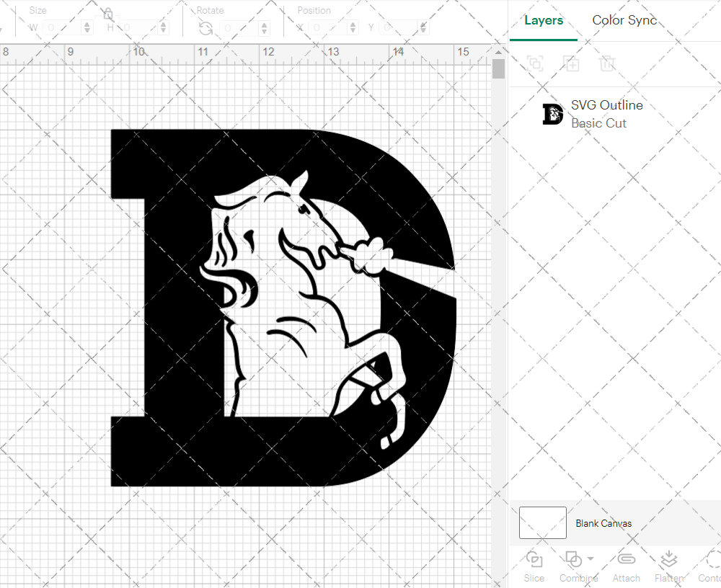The image size is (721, 588).
Task: Switch to the Layers tab
Action: point(544,20)
